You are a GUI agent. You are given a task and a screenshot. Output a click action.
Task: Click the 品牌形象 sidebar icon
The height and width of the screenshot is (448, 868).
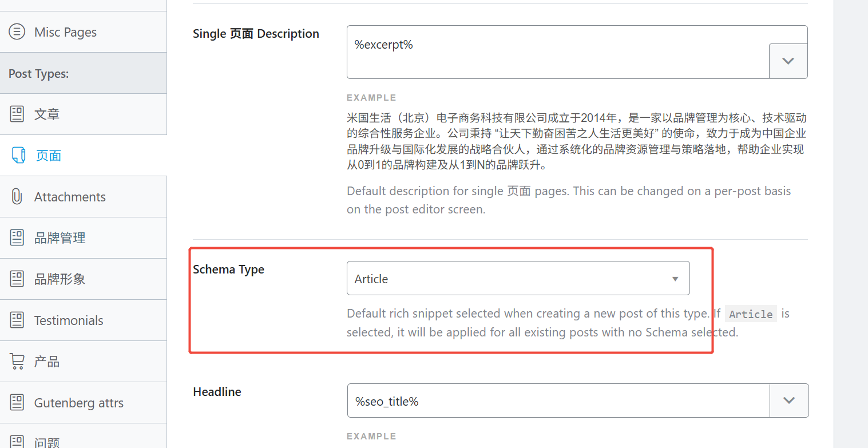17,279
